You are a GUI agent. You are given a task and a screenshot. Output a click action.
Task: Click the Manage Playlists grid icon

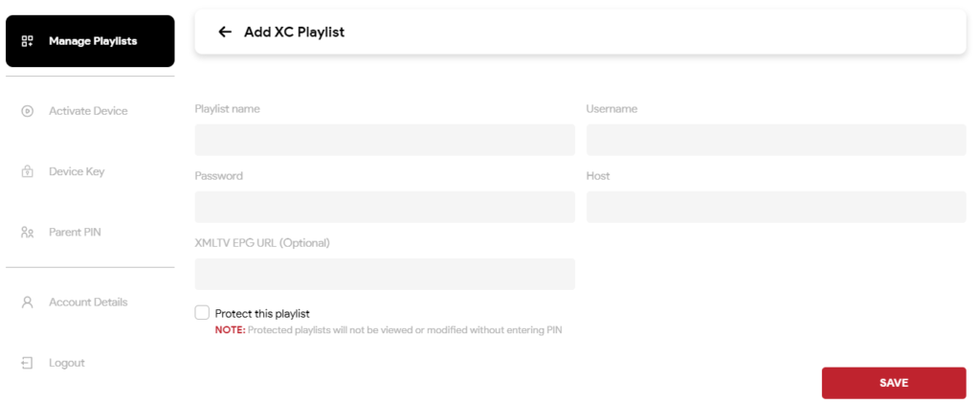click(28, 41)
